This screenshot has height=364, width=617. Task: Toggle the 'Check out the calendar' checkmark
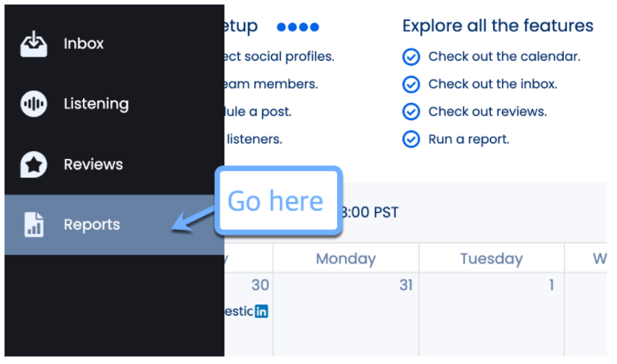tap(411, 56)
